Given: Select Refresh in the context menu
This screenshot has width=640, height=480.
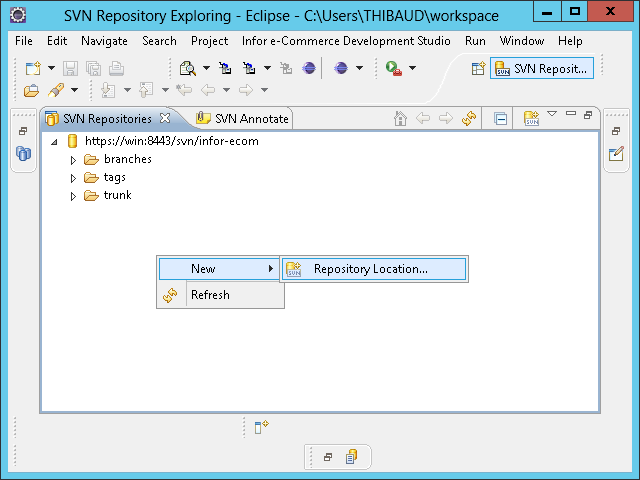Looking at the screenshot, I should [210, 295].
